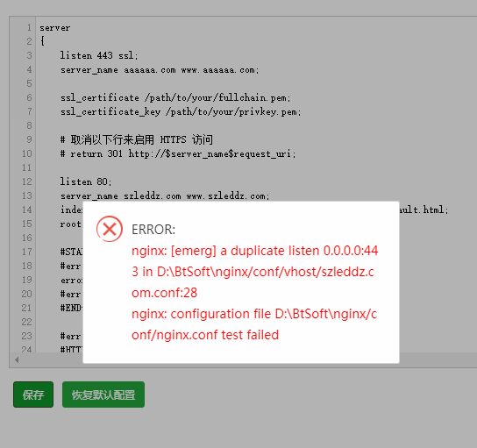
Task: Click the 'ERROR:' heading in the dialog
Action: (x=153, y=230)
